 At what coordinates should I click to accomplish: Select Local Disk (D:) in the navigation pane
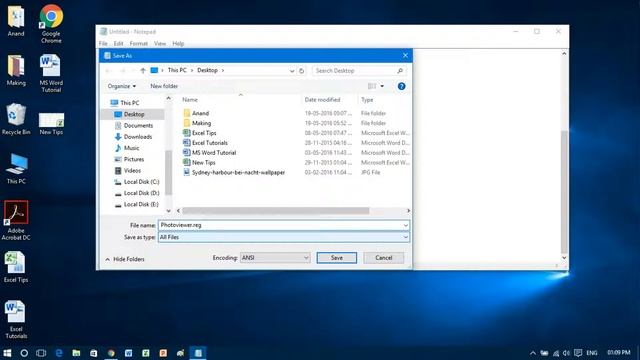pyautogui.click(x=141, y=193)
